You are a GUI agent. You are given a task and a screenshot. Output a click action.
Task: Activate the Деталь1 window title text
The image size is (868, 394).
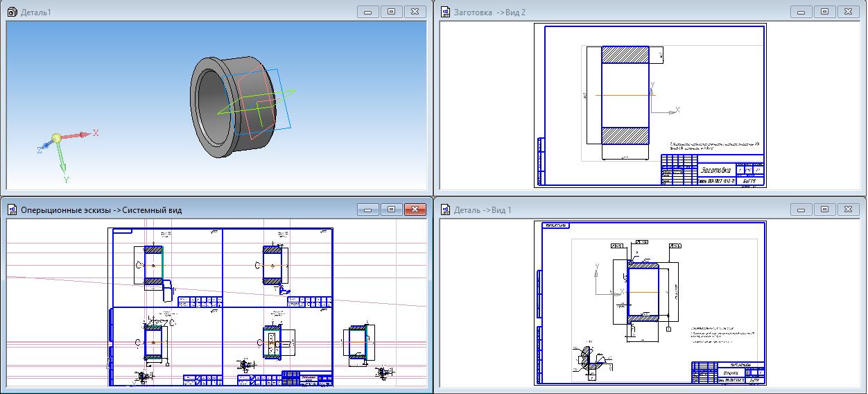pos(36,12)
